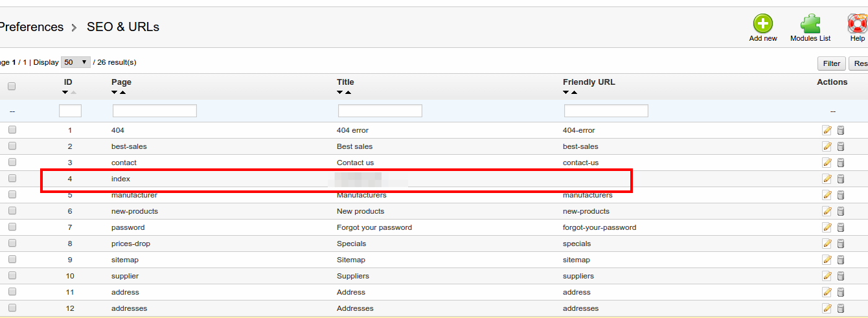Sort Friendly URL column descending arrow

[x=566, y=93]
